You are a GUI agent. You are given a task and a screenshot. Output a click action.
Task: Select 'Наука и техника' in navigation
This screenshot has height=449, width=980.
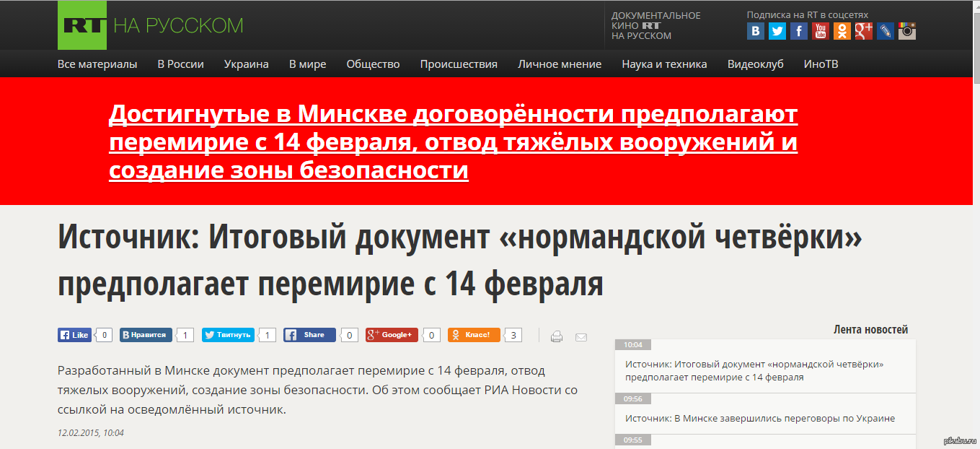point(664,64)
